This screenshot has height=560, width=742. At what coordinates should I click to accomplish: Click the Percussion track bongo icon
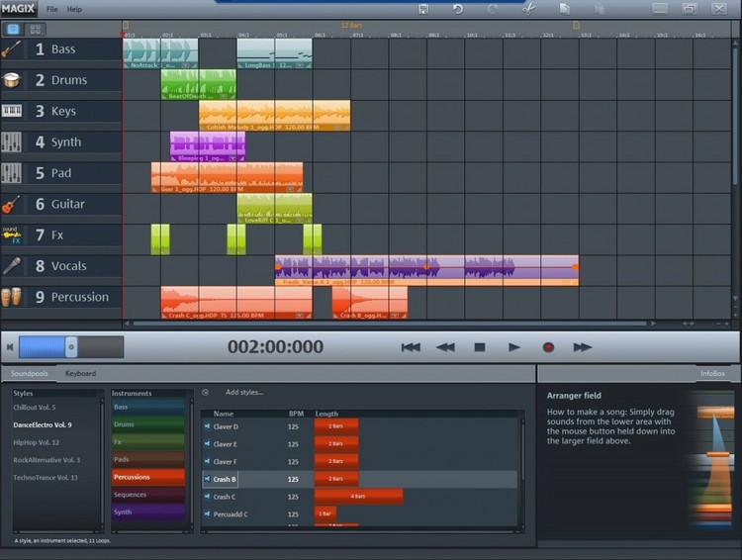click(x=12, y=297)
